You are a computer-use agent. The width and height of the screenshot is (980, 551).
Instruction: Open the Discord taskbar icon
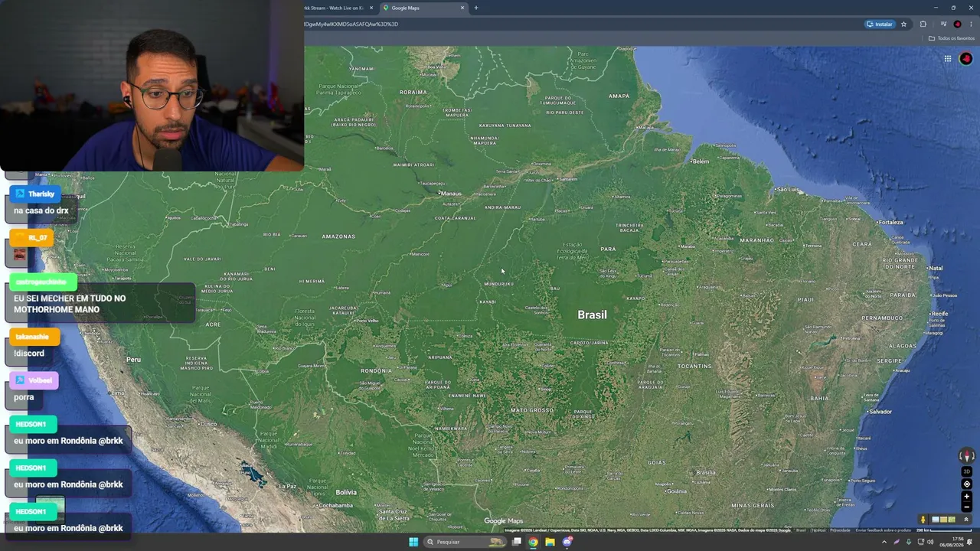pos(567,542)
